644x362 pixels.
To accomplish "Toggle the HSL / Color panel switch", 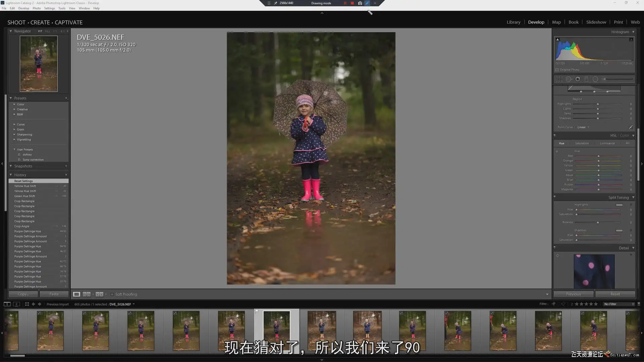I will click(554, 136).
